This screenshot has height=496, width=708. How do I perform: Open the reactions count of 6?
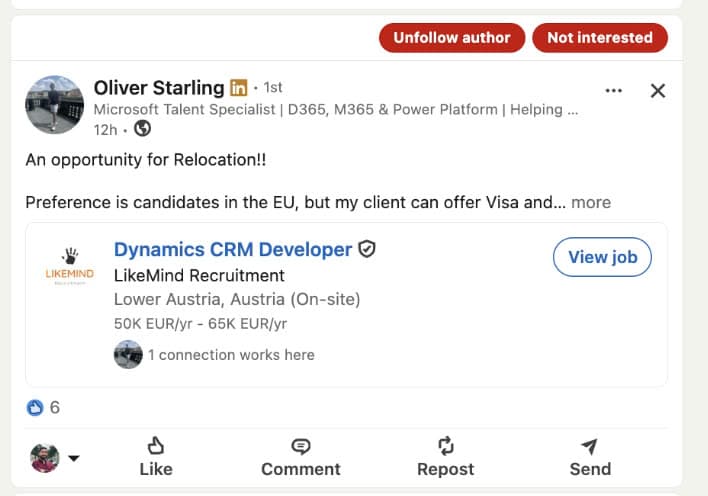[x=55, y=407]
